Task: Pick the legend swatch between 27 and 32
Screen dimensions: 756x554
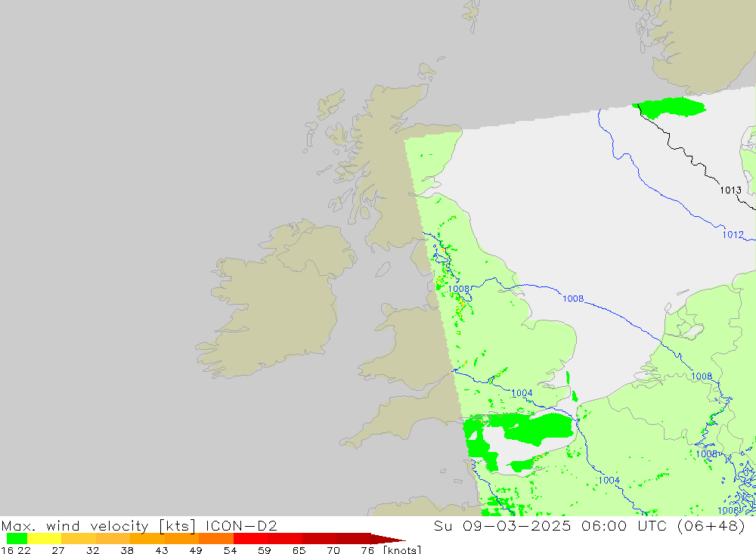Action: click(x=79, y=539)
